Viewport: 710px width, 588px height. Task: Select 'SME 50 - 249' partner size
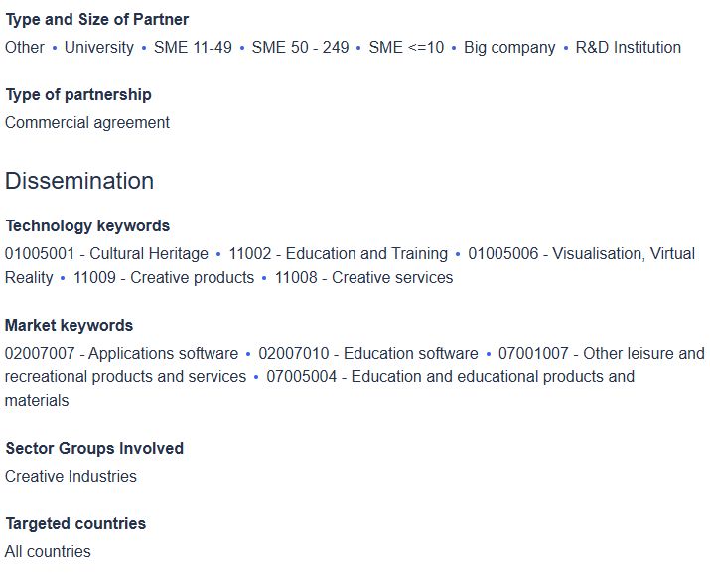300,47
